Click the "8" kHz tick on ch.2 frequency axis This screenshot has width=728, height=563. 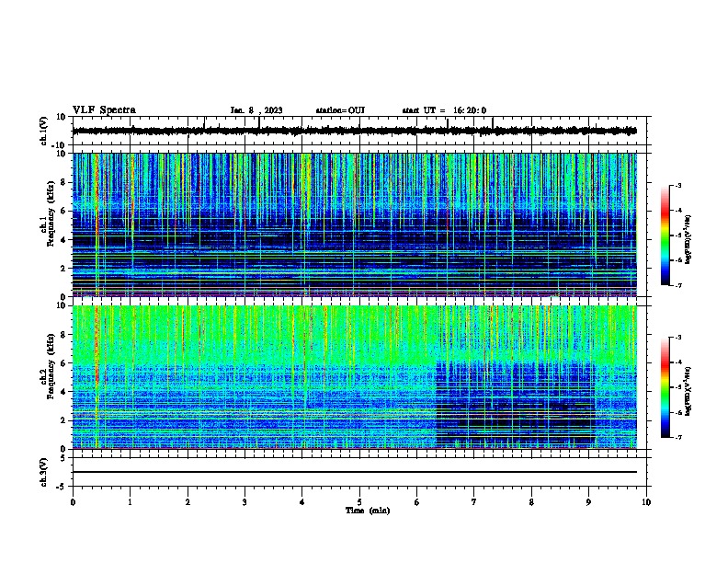pos(63,335)
